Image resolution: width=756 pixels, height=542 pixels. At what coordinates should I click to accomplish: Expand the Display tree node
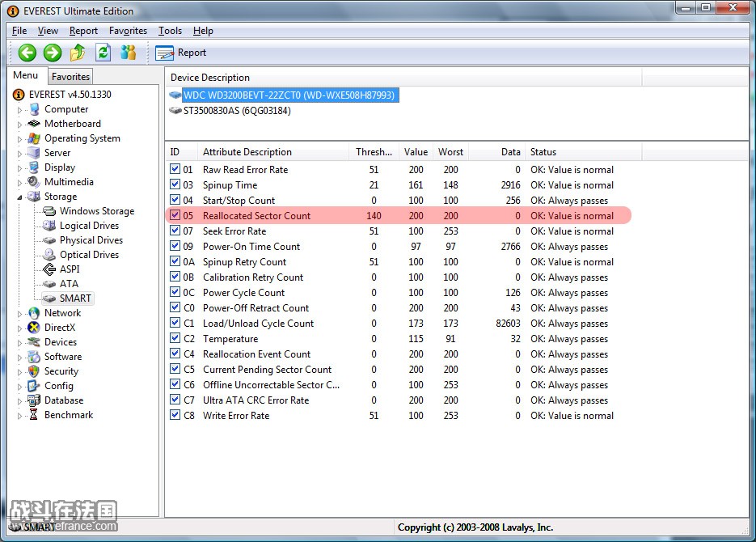(x=19, y=167)
